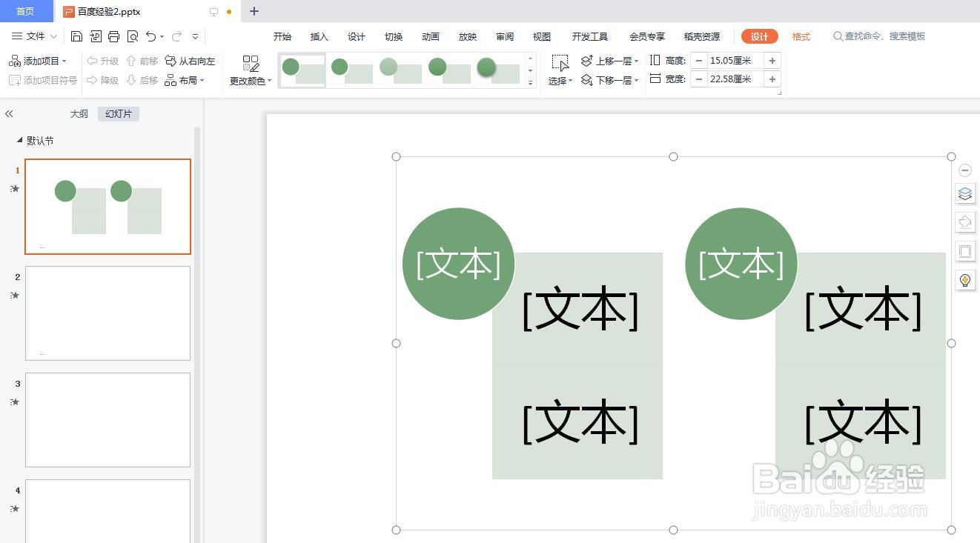980x543 pixels.
Task: Expand the SmartArt styles gallery
Action: [x=530, y=83]
